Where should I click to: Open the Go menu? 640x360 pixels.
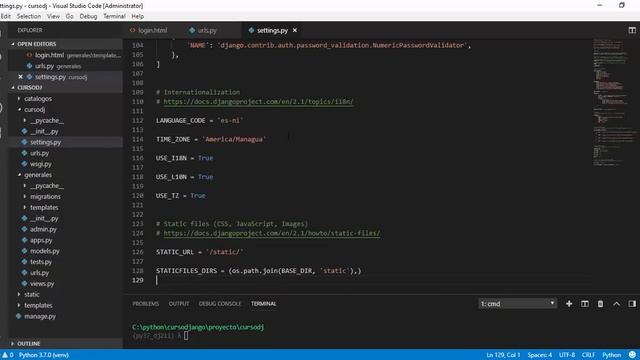69,16
